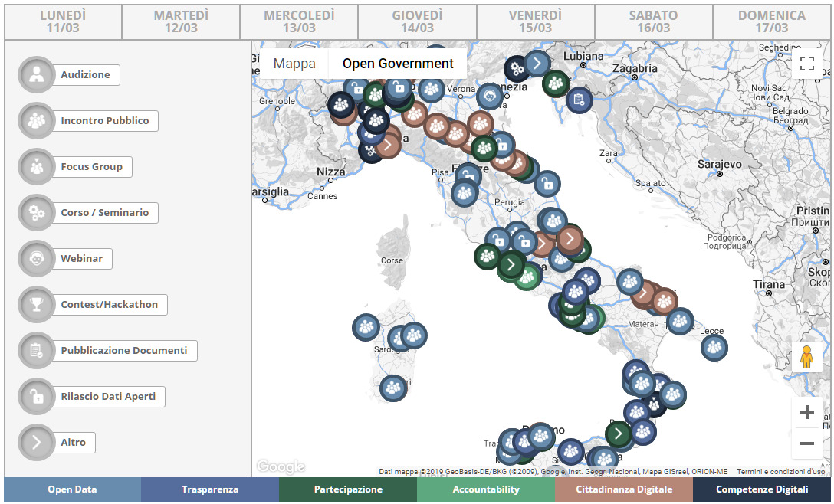Open Termini e condizioni d'uso link
This screenshot has height=504, width=834.
pos(781,472)
